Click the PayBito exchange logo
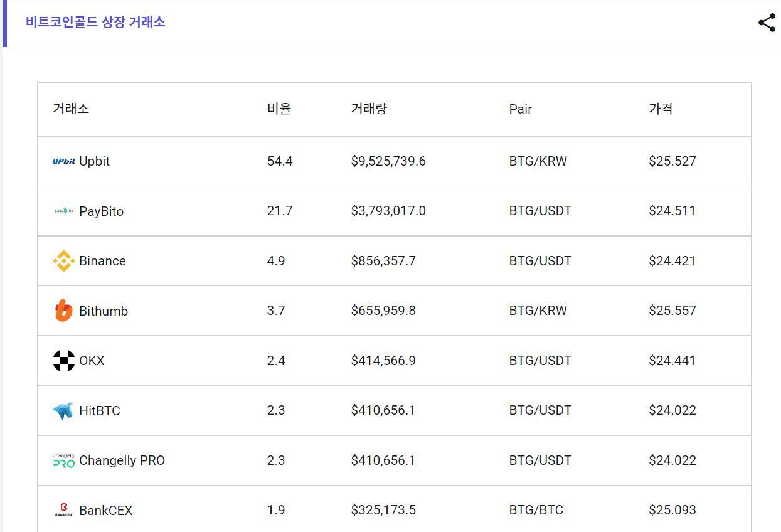781x532 pixels. coord(64,211)
